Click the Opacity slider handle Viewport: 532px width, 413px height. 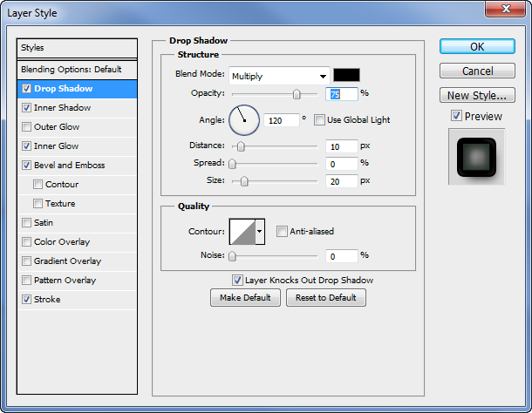coord(297,94)
